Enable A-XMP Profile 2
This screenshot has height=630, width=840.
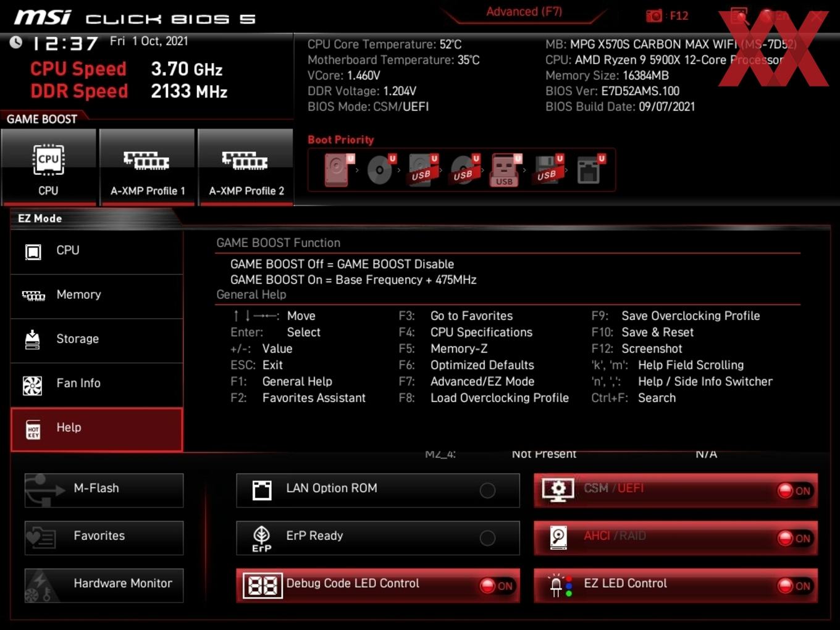246,167
